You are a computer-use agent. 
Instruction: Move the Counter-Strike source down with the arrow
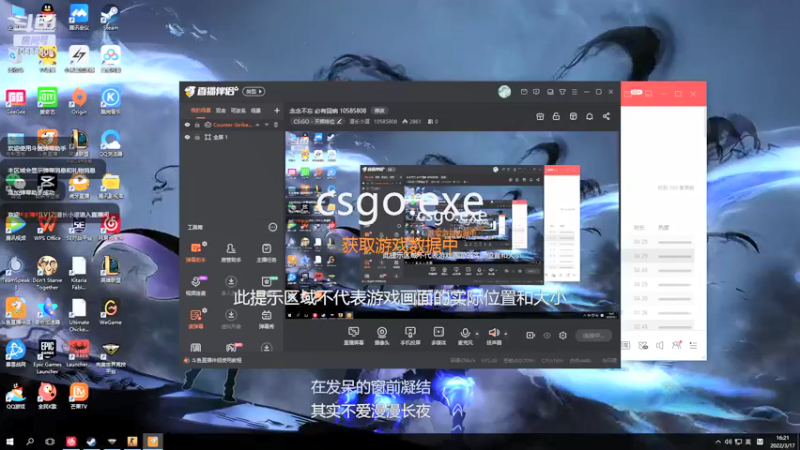coord(266,125)
